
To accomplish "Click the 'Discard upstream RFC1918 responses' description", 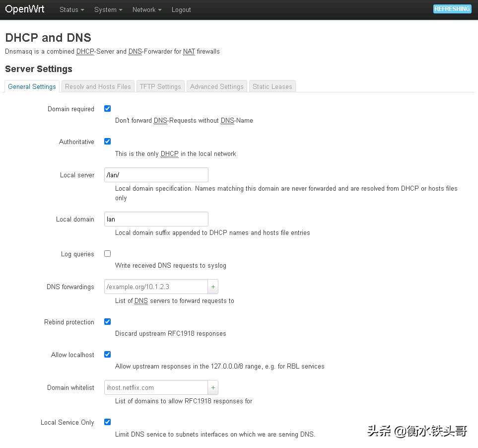I will pyautogui.click(x=170, y=334).
